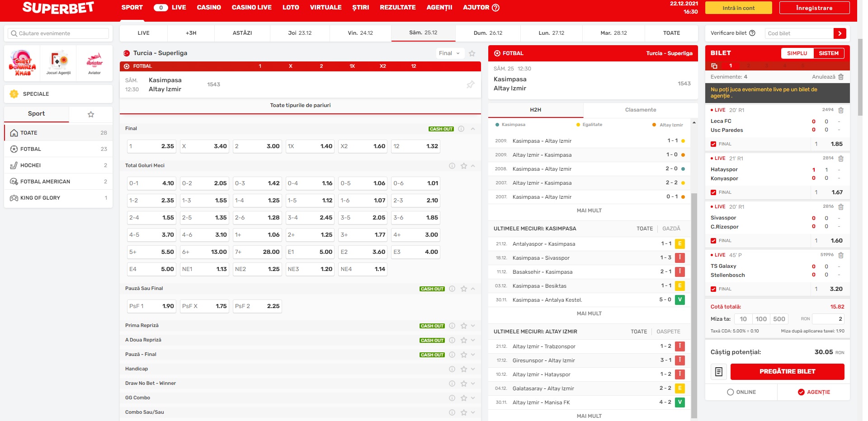868x421 pixels.
Task: Expand the Handicap market
Action: (473, 369)
